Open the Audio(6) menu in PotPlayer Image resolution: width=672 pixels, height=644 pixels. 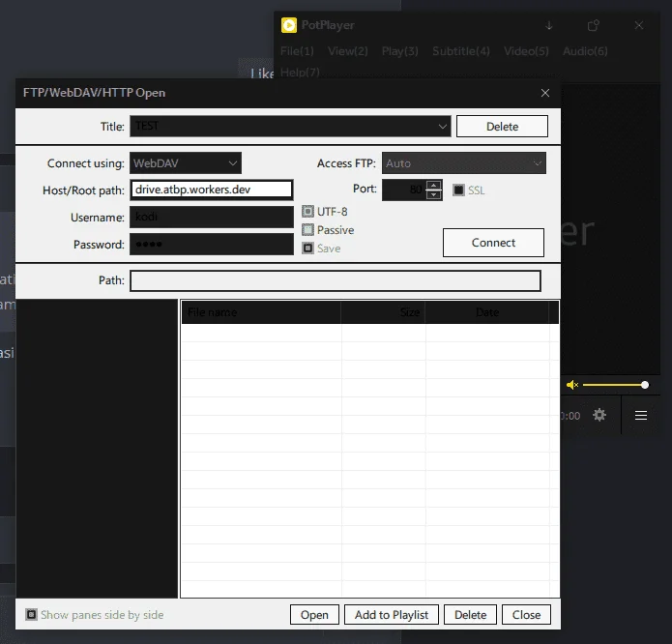tap(585, 51)
